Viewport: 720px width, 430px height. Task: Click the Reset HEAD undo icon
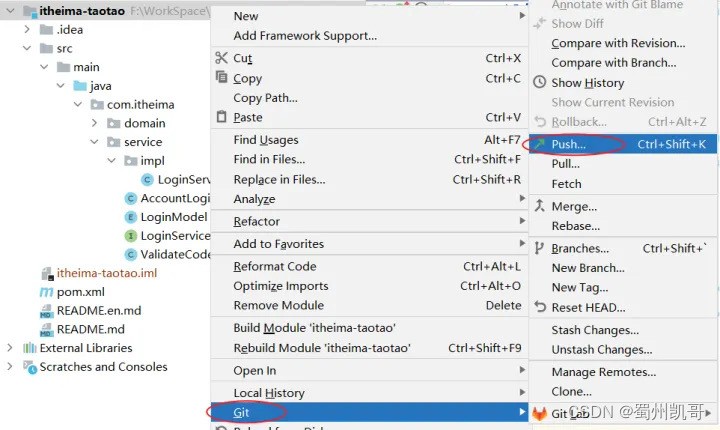[x=540, y=307]
